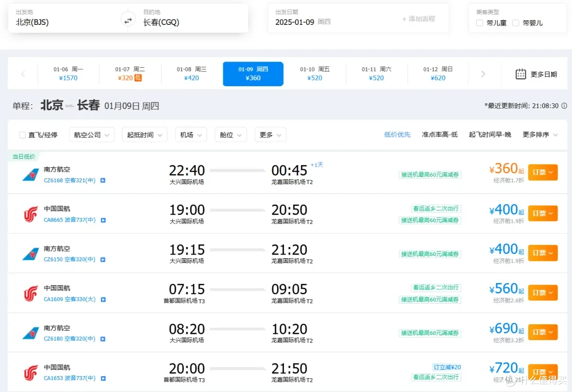
Task: Select the 01-11 周六 date tab
Action: [377, 74]
